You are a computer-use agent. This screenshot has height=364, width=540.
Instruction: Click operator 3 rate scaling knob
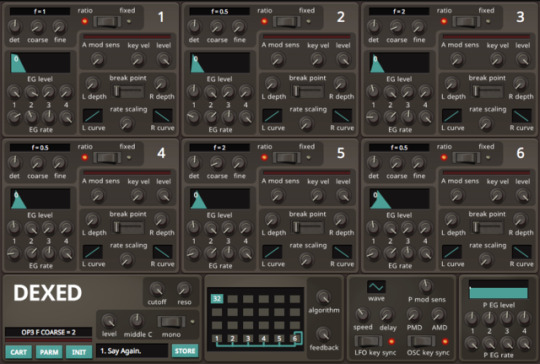click(486, 123)
